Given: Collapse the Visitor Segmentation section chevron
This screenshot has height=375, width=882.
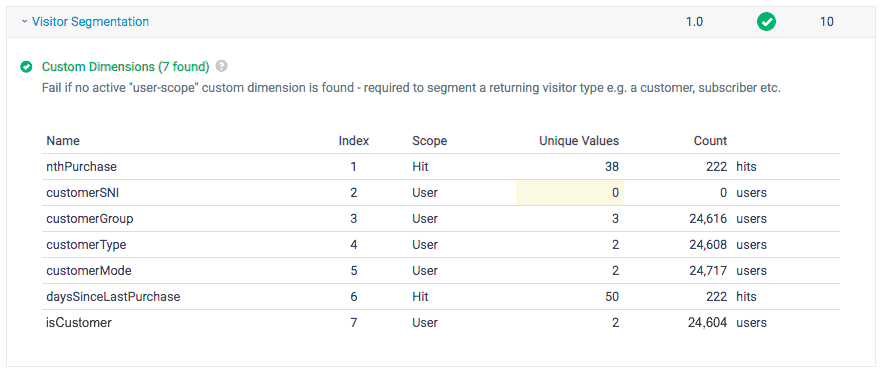Looking at the screenshot, I should tap(24, 22).
